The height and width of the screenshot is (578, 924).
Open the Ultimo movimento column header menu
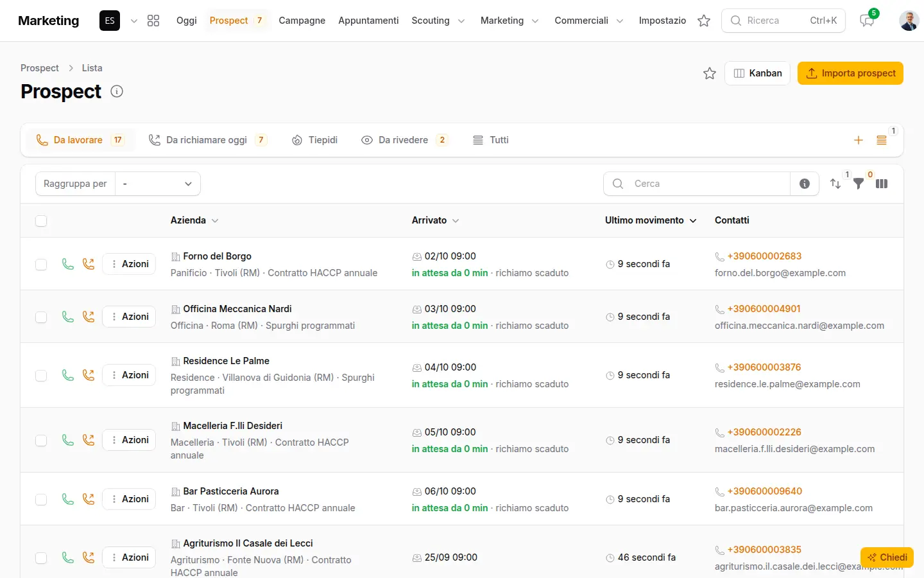651,220
